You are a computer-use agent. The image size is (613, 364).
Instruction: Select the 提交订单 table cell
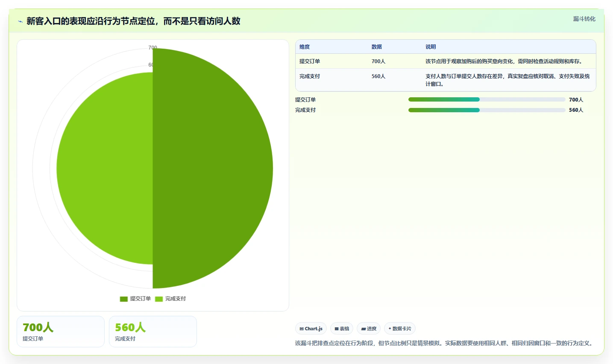(x=310, y=61)
